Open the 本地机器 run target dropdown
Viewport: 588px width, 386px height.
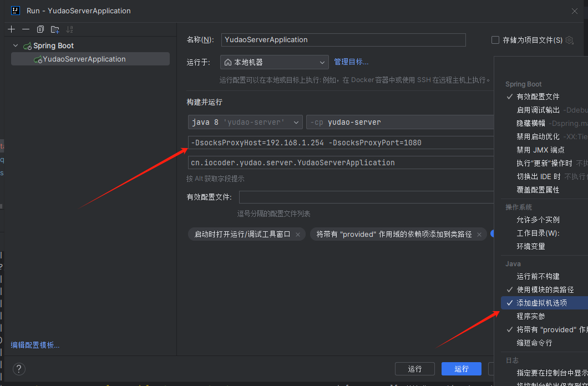point(274,62)
